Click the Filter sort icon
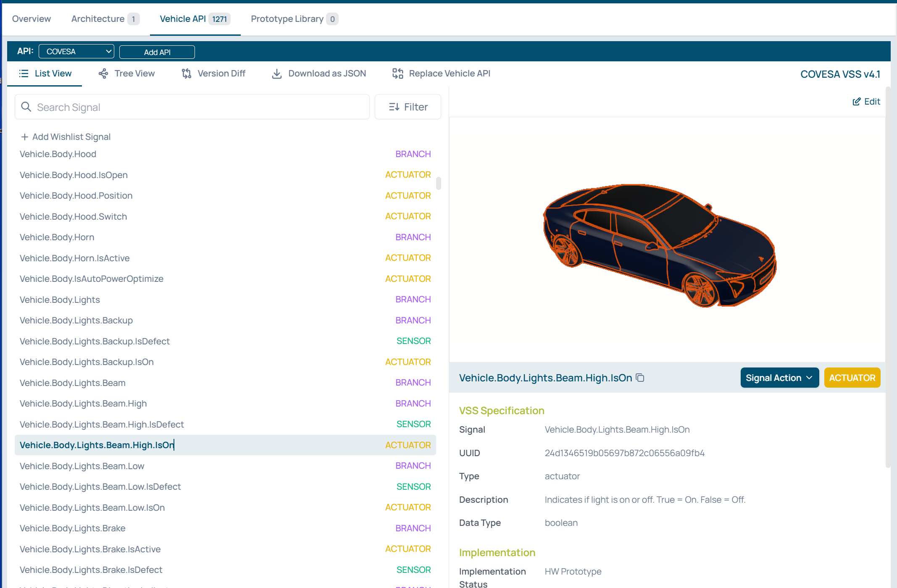897x588 pixels. pyautogui.click(x=394, y=107)
